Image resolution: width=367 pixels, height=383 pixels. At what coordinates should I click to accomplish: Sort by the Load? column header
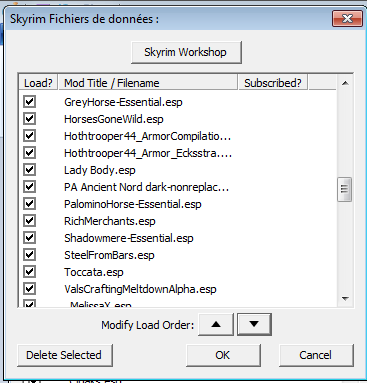pyautogui.click(x=38, y=83)
